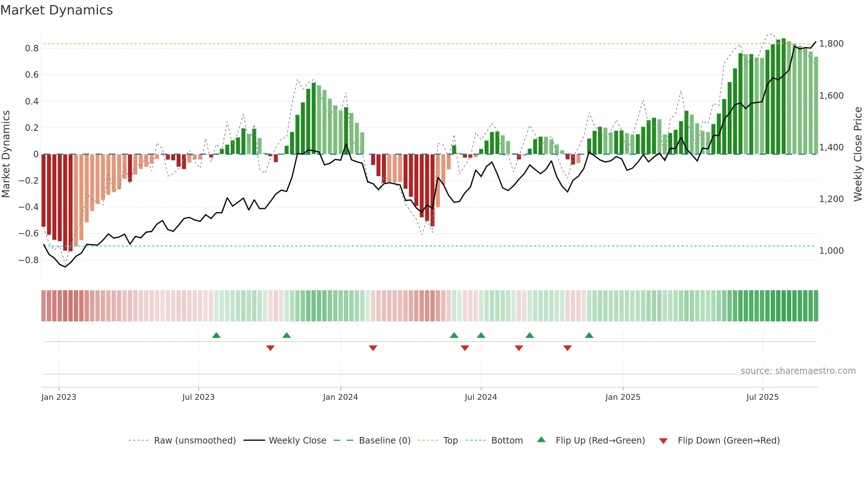Click the 1,800 right axis price label

831,44
